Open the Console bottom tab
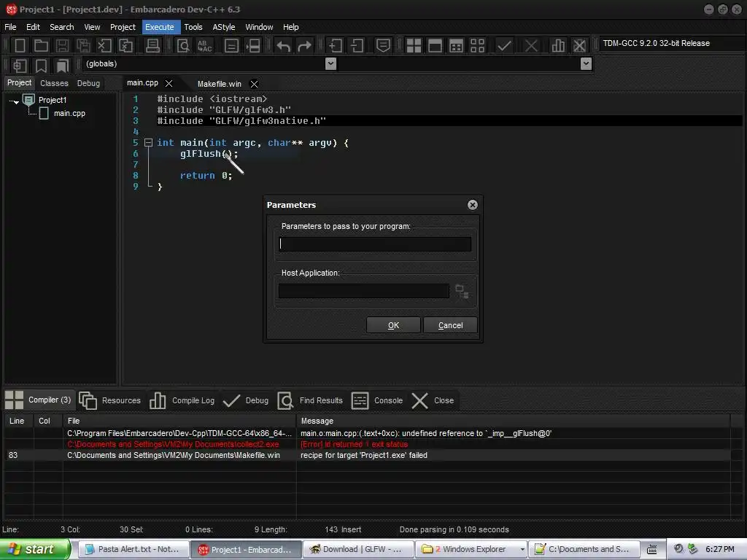 click(377, 400)
